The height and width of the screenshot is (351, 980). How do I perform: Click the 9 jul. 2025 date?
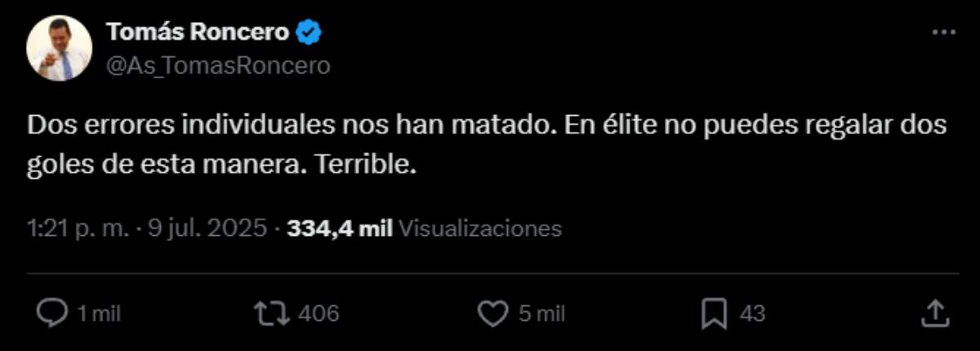point(207,228)
